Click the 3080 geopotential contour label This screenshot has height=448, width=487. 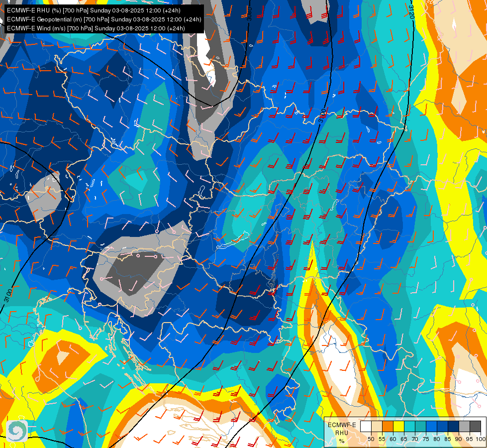point(249,13)
